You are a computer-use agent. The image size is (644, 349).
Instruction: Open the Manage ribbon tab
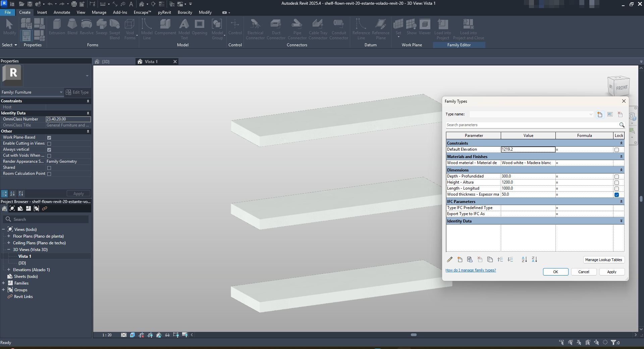[x=99, y=12]
